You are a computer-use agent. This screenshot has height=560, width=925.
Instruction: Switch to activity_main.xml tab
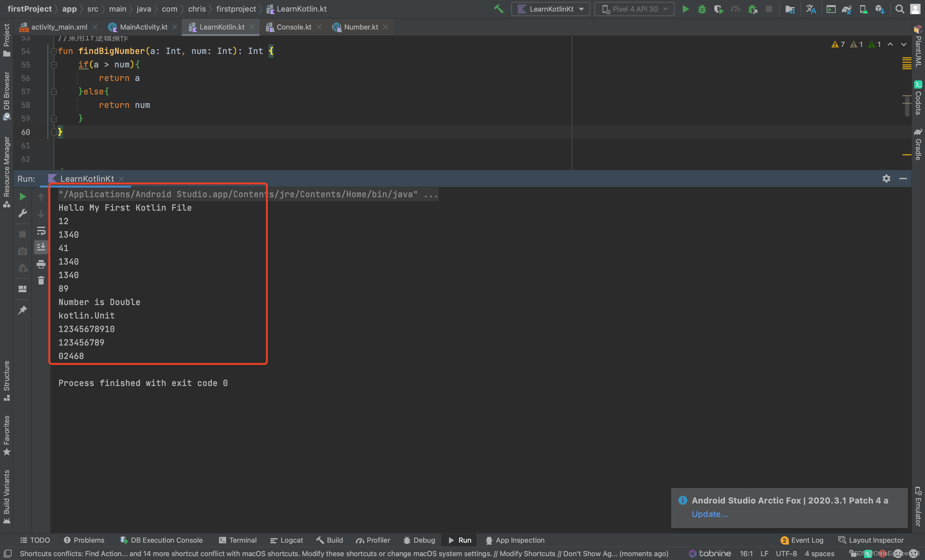[x=59, y=27]
